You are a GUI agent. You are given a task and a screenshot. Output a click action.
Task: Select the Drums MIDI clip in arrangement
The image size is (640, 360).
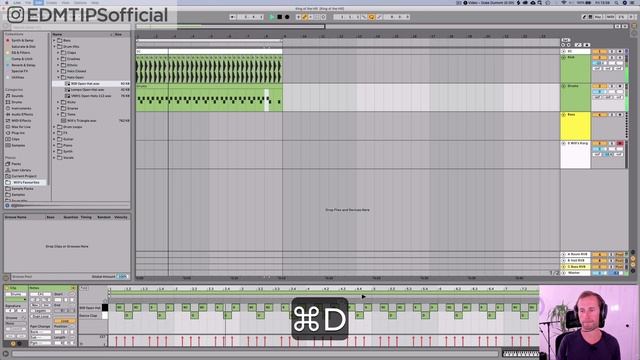coord(209,98)
